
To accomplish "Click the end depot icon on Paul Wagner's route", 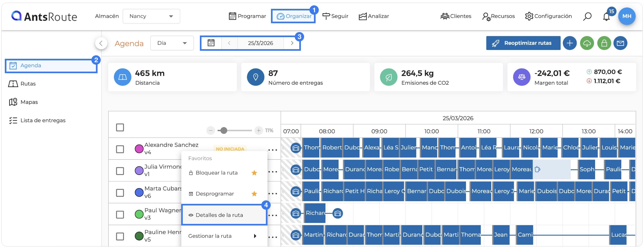I will 338,213.
